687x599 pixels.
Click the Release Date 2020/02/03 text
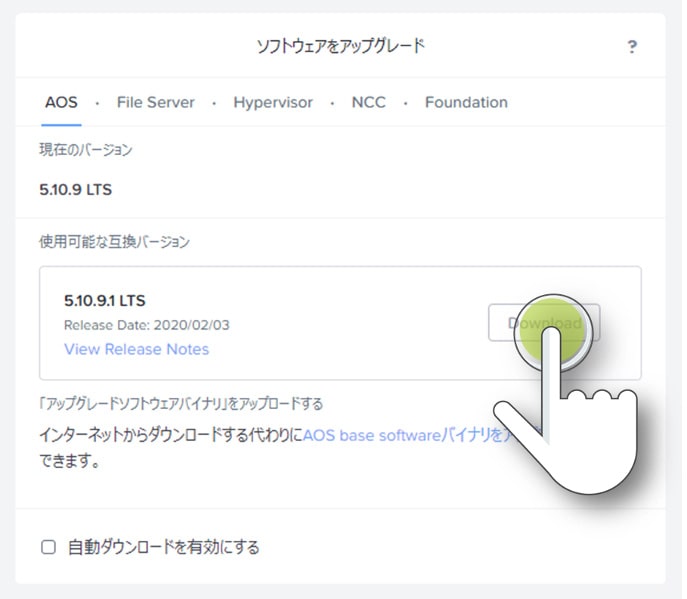[x=147, y=325]
